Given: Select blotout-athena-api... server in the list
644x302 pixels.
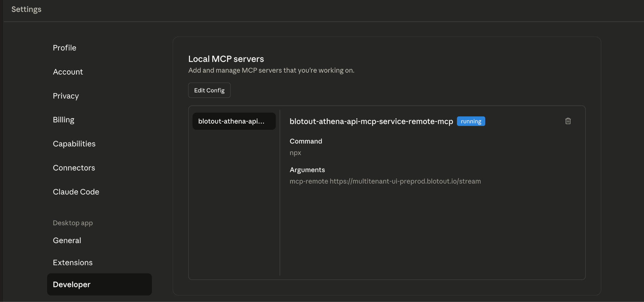Looking at the screenshot, I should pyautogui.click(x=234, y=121).
